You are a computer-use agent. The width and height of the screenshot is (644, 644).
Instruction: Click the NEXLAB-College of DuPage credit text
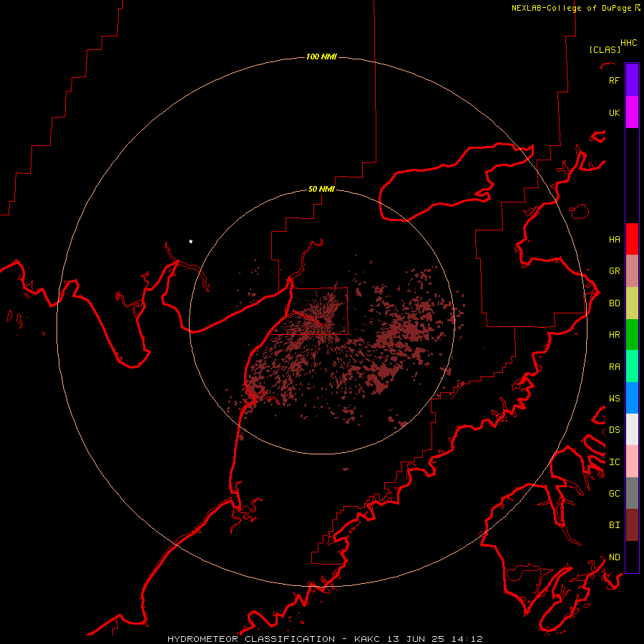click(x=571, y=8)
